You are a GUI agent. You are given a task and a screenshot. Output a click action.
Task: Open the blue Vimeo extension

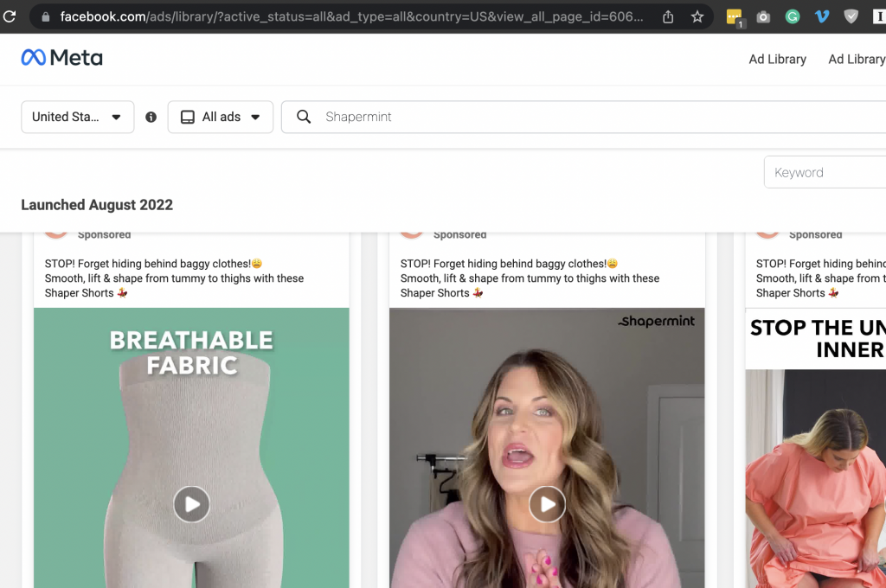pos(822,17)
